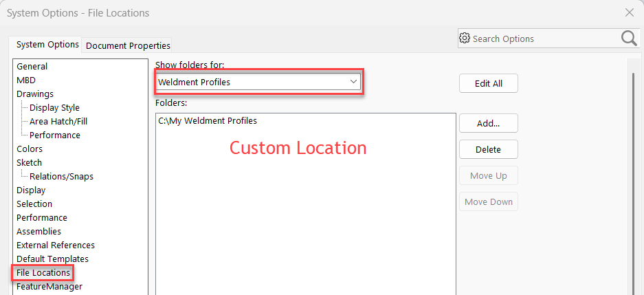Open Area Hatch/Fill settings
The height and width of the screenshot is (295, 644).
[58, 122]
